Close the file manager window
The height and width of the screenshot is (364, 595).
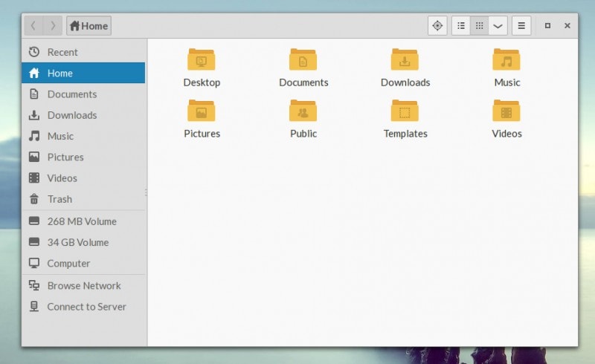pyautogui.click(x=567, y=26)
